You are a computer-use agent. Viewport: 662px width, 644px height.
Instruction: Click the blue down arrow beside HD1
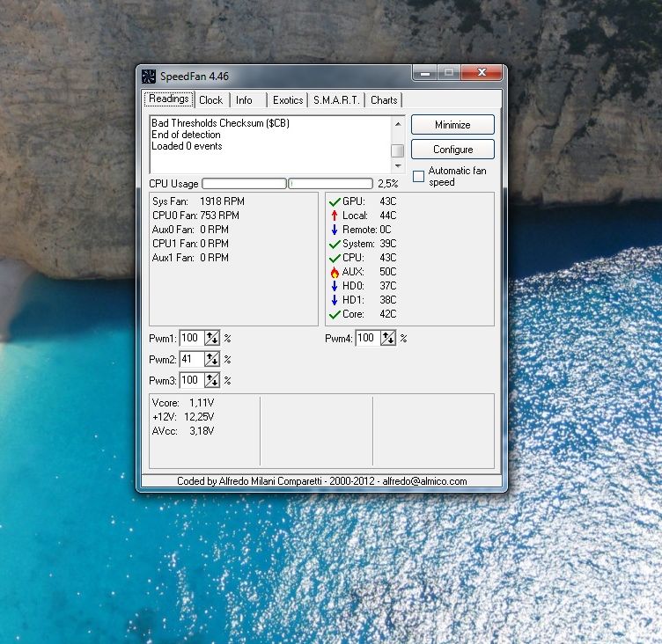[335, 300]
